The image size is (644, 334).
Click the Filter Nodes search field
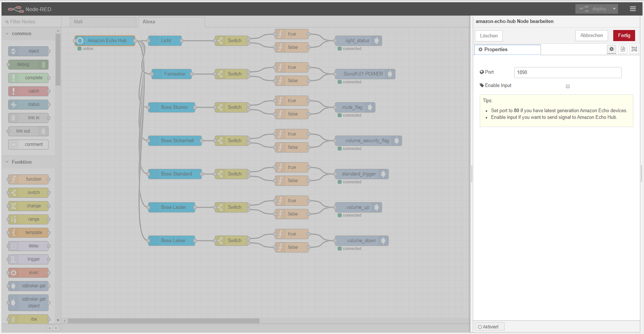point(31,22)
